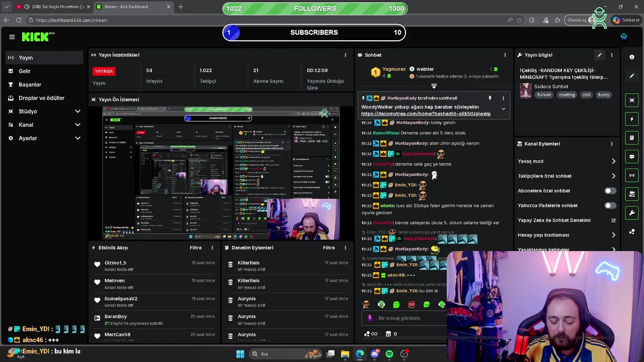
Task: Edit stream info with pencil icon in Yayın bilgisi
Action: 599,55
